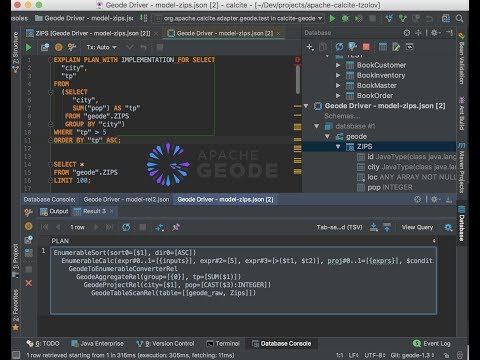This screenshot has height=360, width=480.
Task: Click the EXPLAIN PLAN query text in editor
Action: [134, 60]
